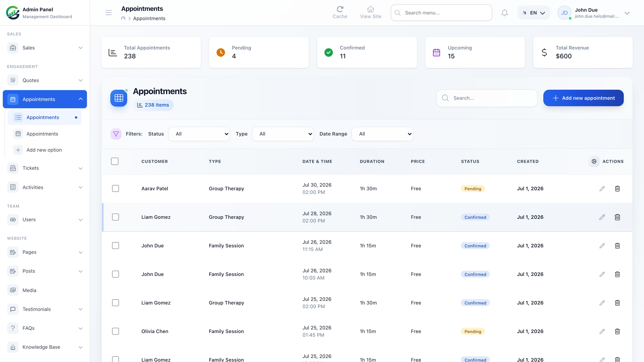Expand the Testimonials sidebar item
This screenshot has width=644, height=362.
45,309
